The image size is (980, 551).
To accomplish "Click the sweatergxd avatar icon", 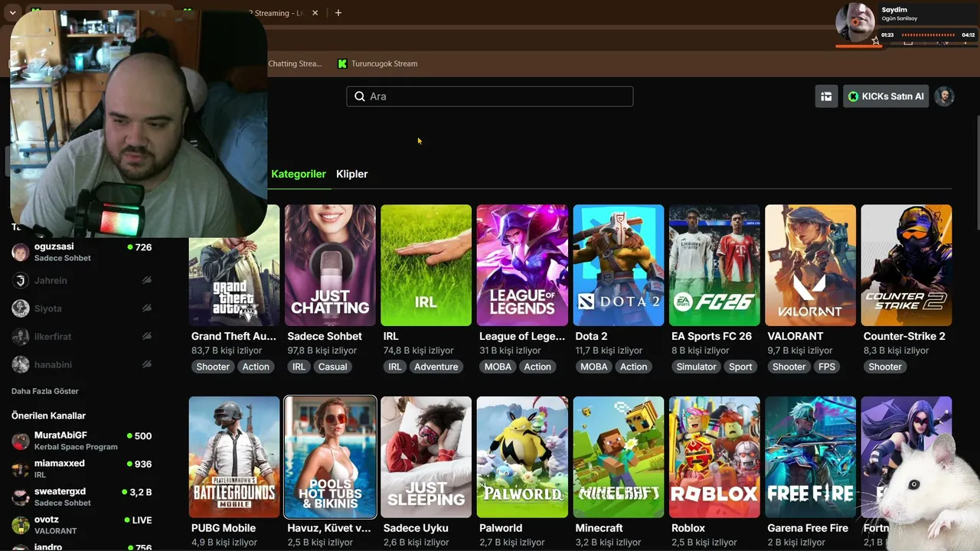I will click(x=21, y=497).
